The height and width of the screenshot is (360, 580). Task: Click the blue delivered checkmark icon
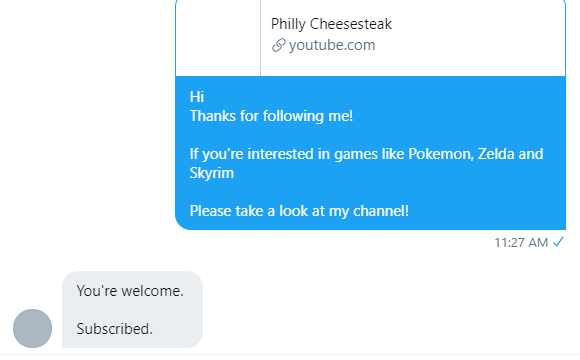click(x=558, y=242)
